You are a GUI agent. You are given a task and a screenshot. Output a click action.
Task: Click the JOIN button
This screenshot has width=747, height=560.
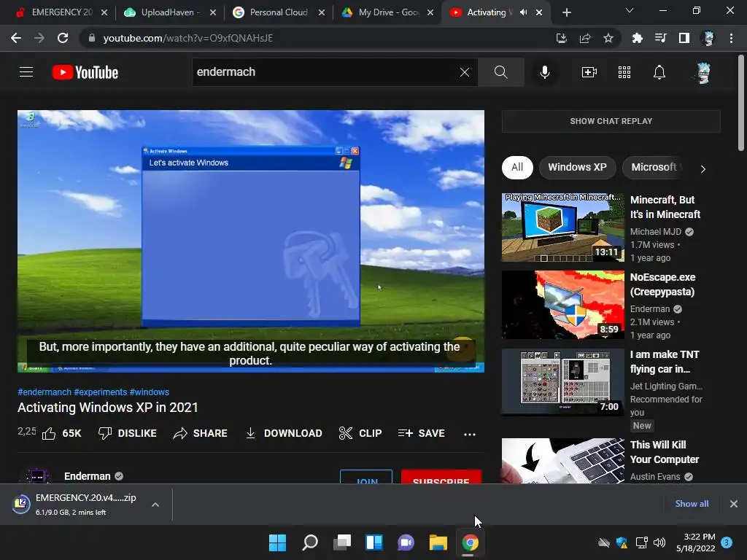[x=366, y=477]
